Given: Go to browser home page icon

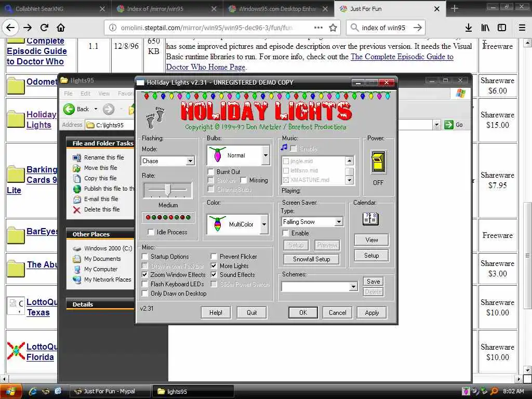Looking at the screenshot, I should coord(61,28).
